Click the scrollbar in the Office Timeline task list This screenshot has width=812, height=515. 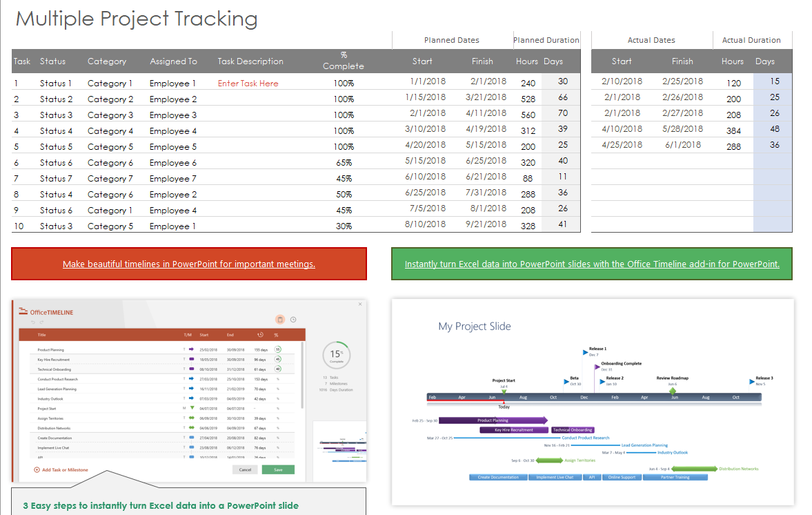302,376
